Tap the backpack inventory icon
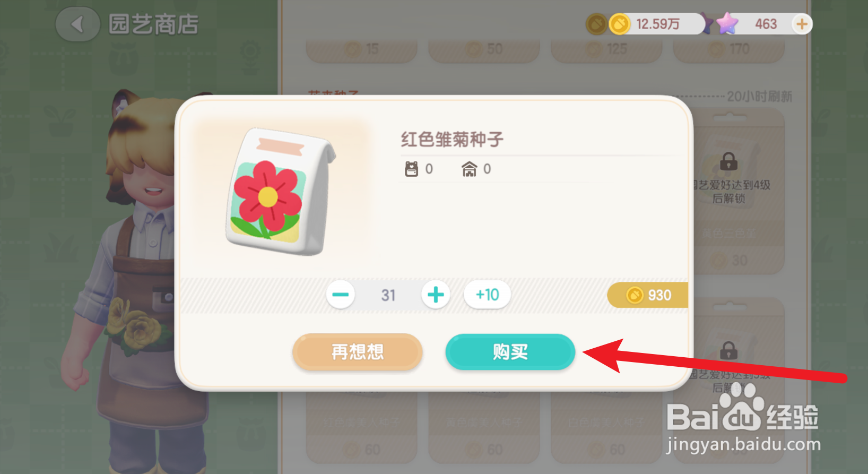The height and width of the screenshot is (474, 868). tap(411, 169)
